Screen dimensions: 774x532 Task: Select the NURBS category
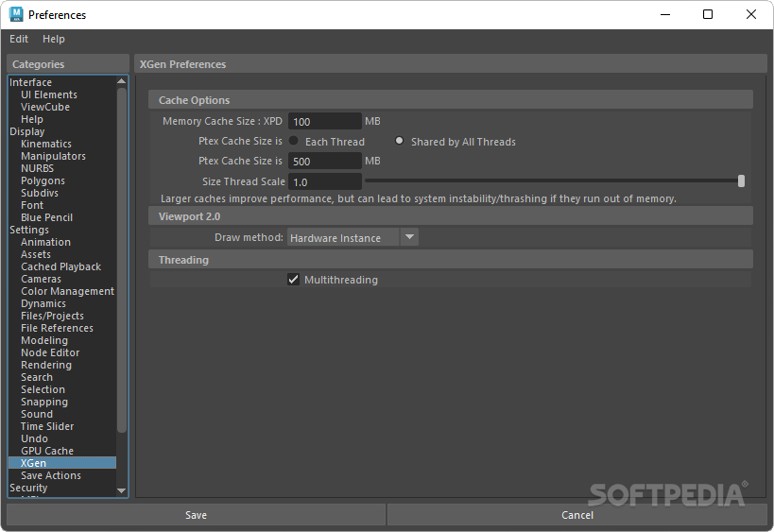pos(37,168)
